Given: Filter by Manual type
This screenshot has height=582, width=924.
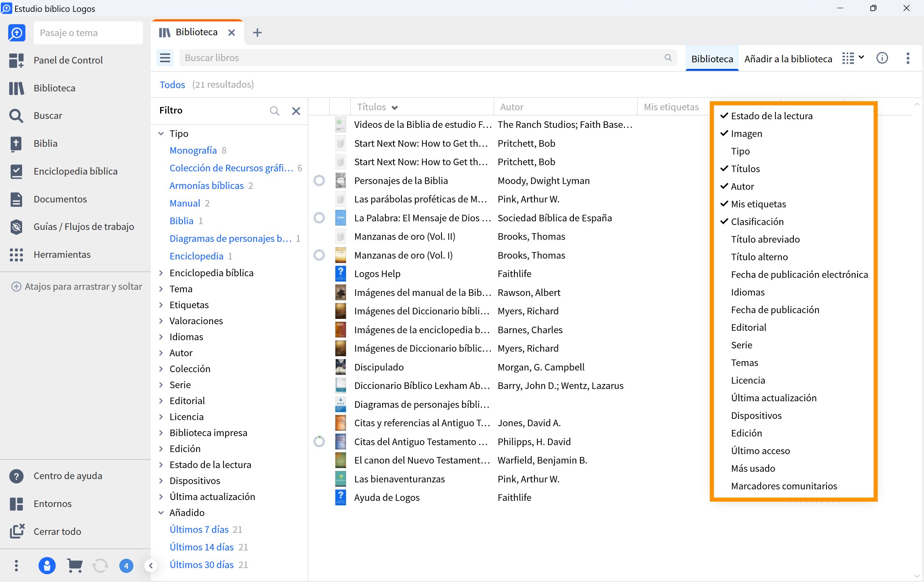Looking at the screenshot, I should [x=185, y=203].
